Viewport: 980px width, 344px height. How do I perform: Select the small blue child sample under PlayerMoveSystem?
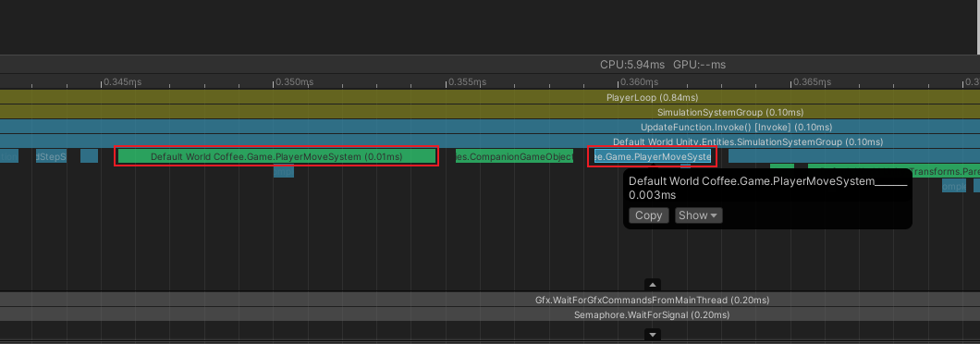tap(284, 171)
